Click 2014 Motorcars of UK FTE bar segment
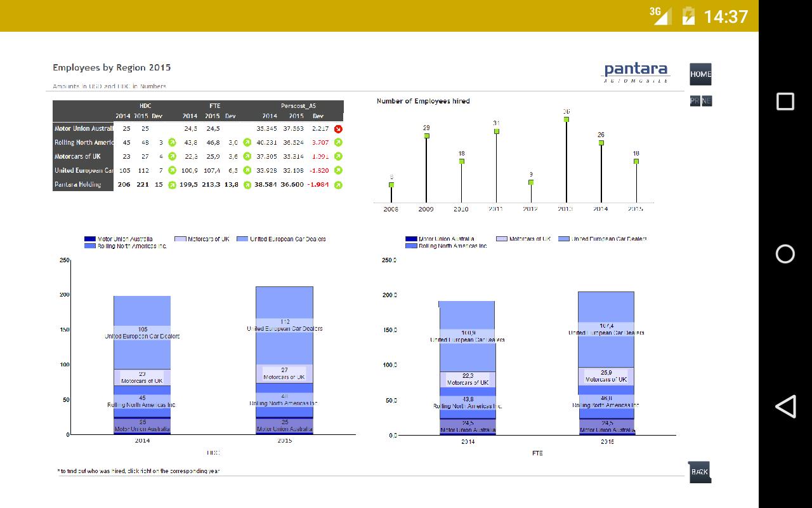 (468, 380)
